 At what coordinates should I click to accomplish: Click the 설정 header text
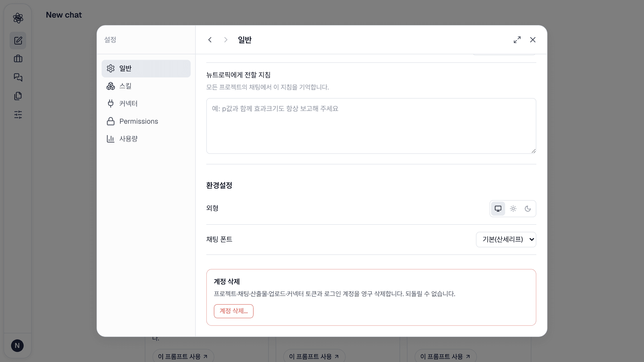click(110, 40)
